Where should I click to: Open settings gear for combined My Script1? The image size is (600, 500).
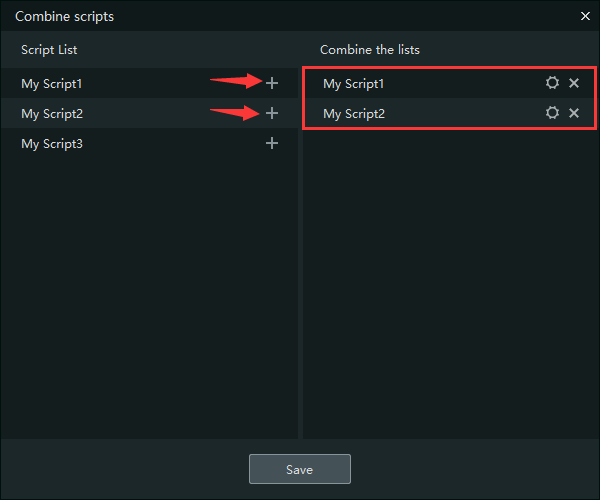pos(552,83)
